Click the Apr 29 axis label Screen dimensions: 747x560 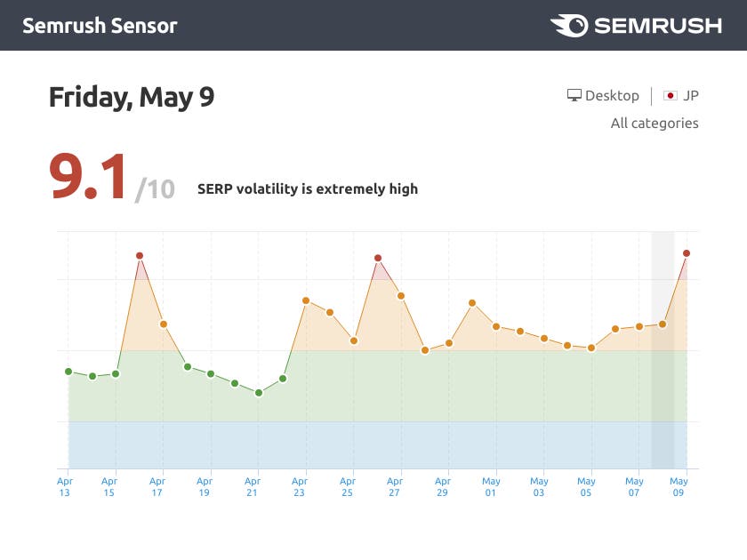pos(443,487)
